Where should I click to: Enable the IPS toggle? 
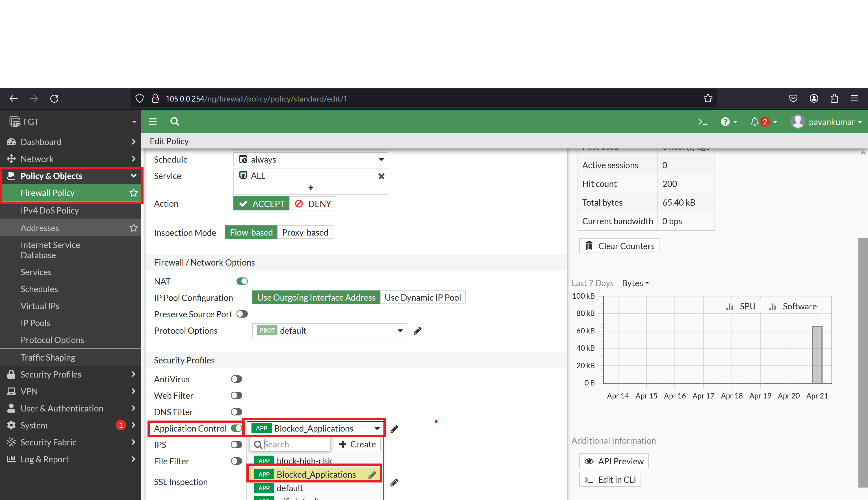pyautogui.click(x=236, y=445)
